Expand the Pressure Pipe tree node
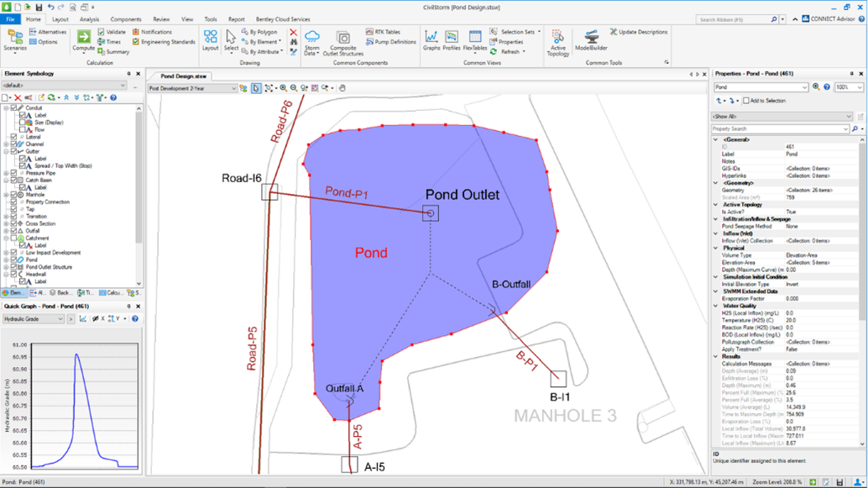The width and height of the screenshot is (868, 488). 7,174
